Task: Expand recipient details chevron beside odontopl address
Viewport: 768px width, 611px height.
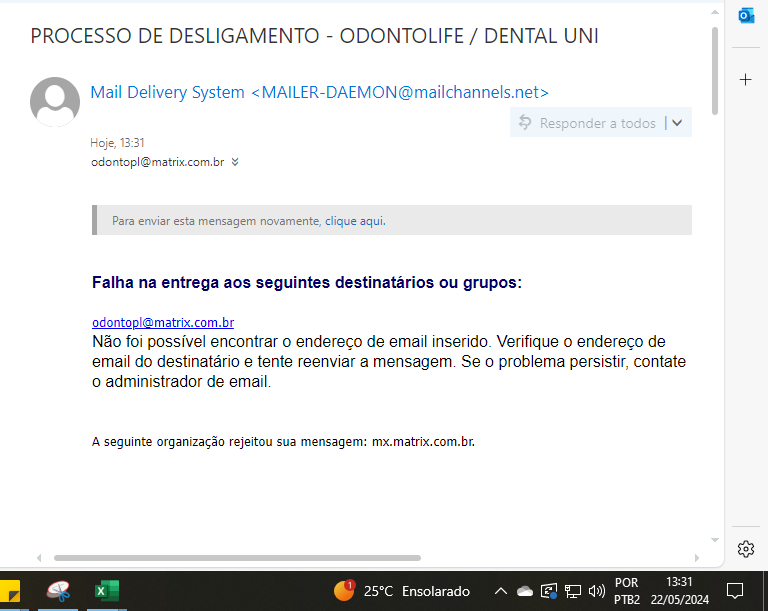Action: click(235, 162)
